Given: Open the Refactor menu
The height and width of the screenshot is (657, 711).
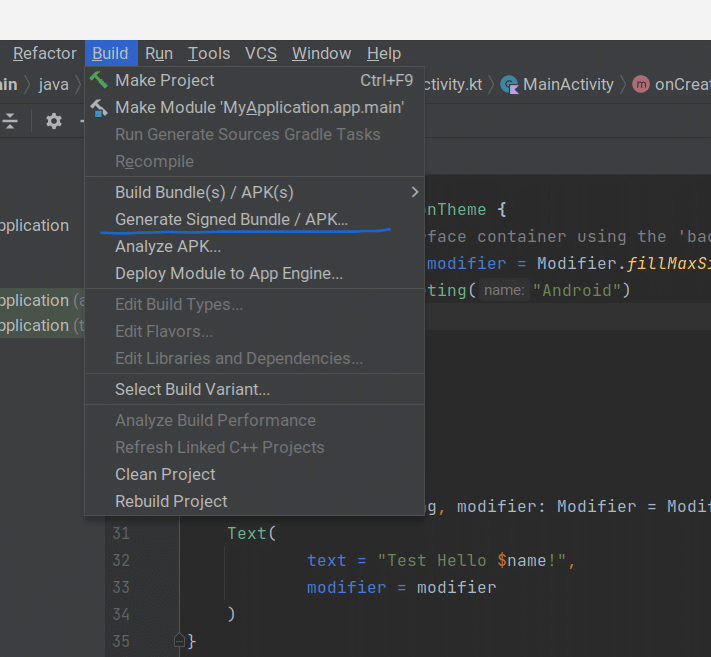Looking at the screenshot, I should tap(44, 54).
